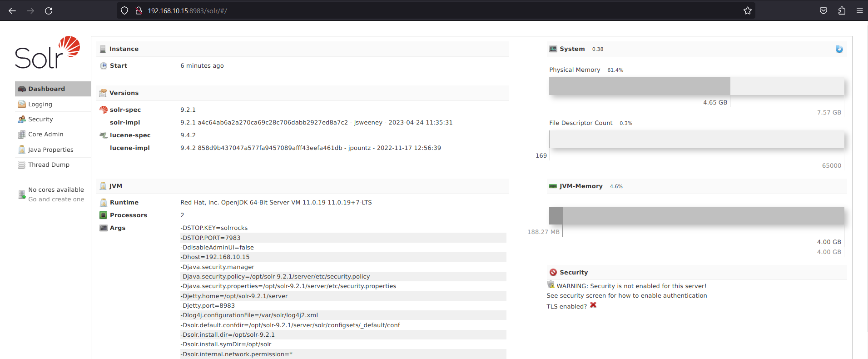
Task: Click the solr-spec Solr icon
Action: pos(104,110)
